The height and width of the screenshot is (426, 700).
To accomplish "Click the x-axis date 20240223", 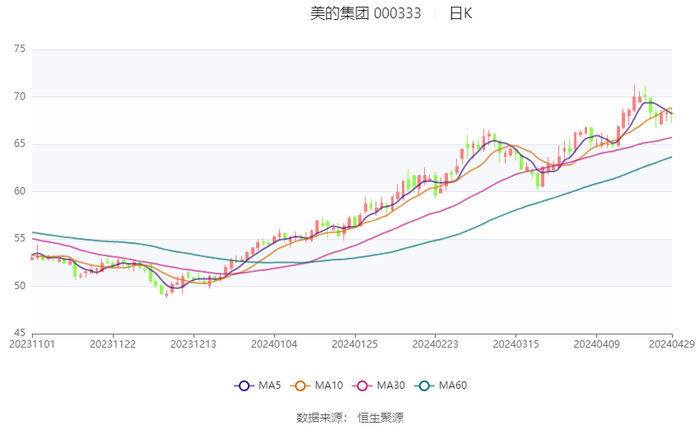I will pos(435,344).
